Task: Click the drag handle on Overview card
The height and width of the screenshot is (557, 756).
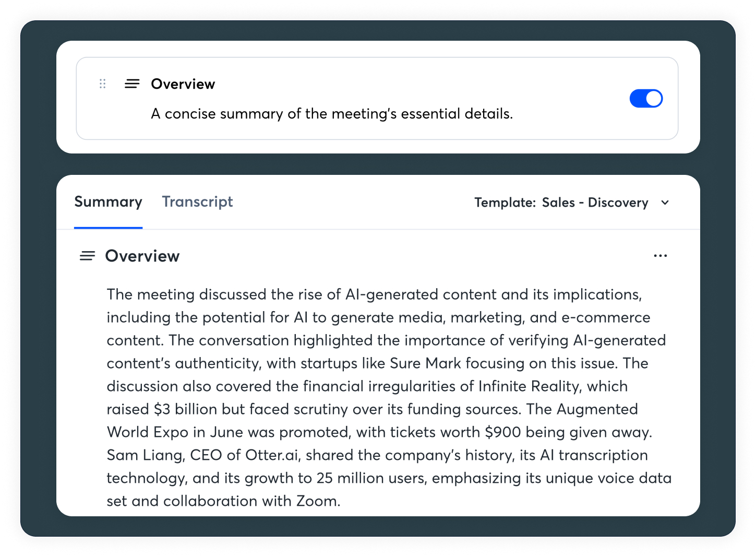Action: [103, 84]
